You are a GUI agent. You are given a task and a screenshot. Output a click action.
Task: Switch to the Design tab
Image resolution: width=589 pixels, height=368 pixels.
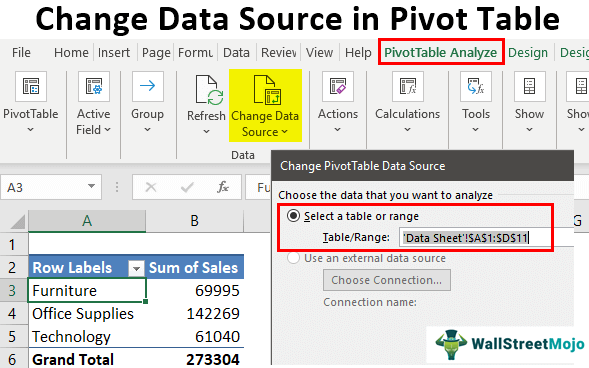(x=528, y=53)
